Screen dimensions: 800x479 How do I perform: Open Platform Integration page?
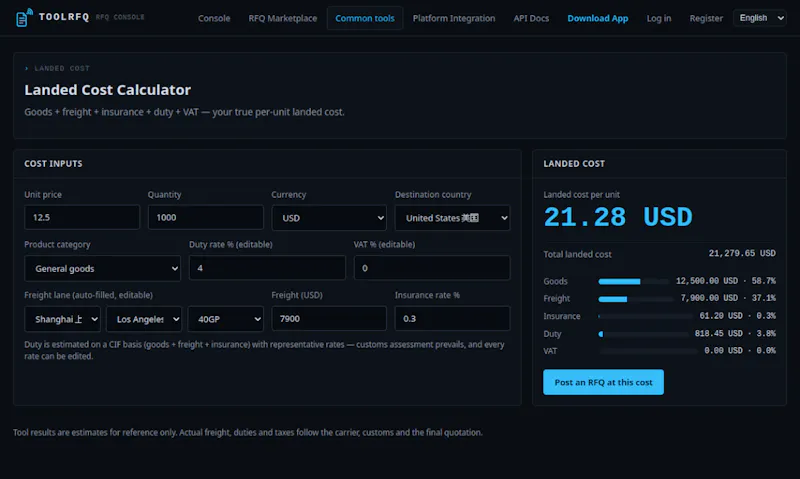pyautogui.click(x=454, y=18)
